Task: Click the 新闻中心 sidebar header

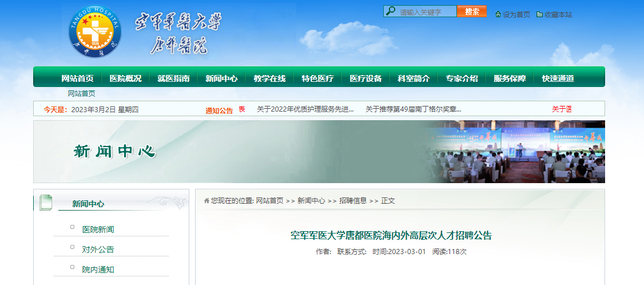Action: [88, 204]
